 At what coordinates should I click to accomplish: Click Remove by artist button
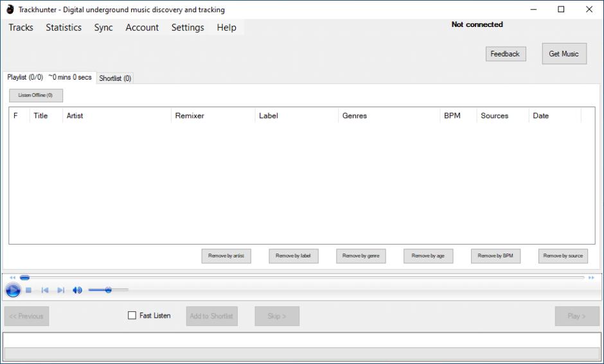tap(226, 256)
